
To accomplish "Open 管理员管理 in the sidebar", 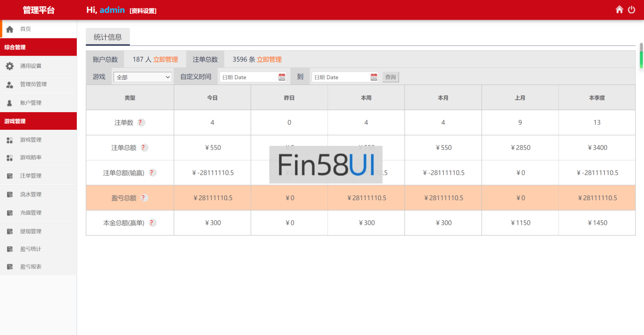I will (x=33, y=84).
